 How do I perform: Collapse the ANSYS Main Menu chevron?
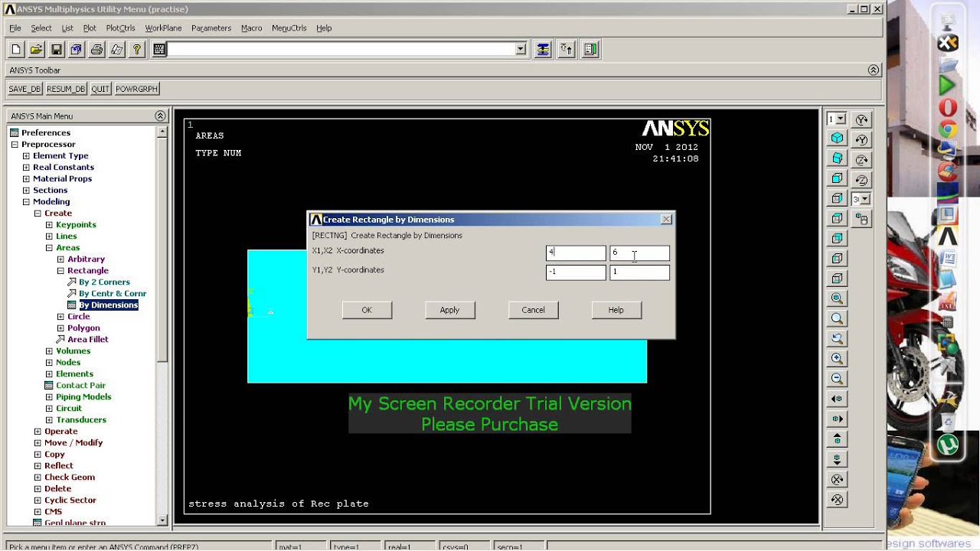pyautogui.click(x=160, y=116)
